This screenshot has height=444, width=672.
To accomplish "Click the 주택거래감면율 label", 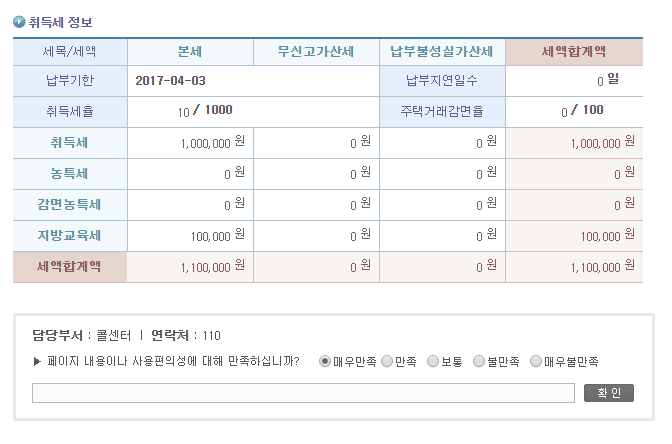I will coord(442,111).
